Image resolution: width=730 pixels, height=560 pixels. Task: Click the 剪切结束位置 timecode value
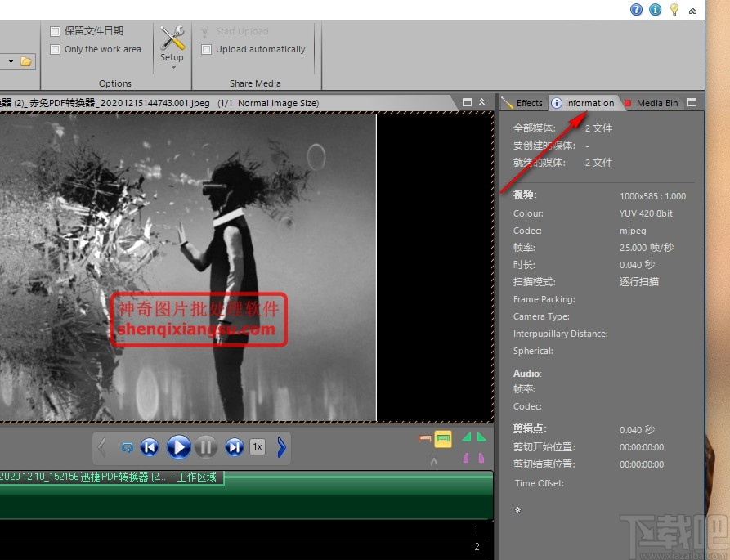point(642,464)
